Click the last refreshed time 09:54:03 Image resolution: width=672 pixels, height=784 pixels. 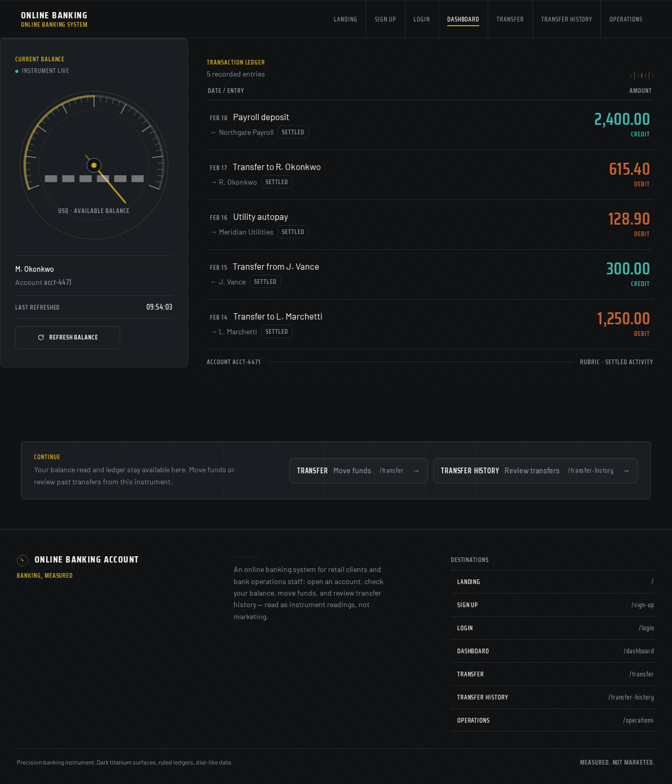159,307
